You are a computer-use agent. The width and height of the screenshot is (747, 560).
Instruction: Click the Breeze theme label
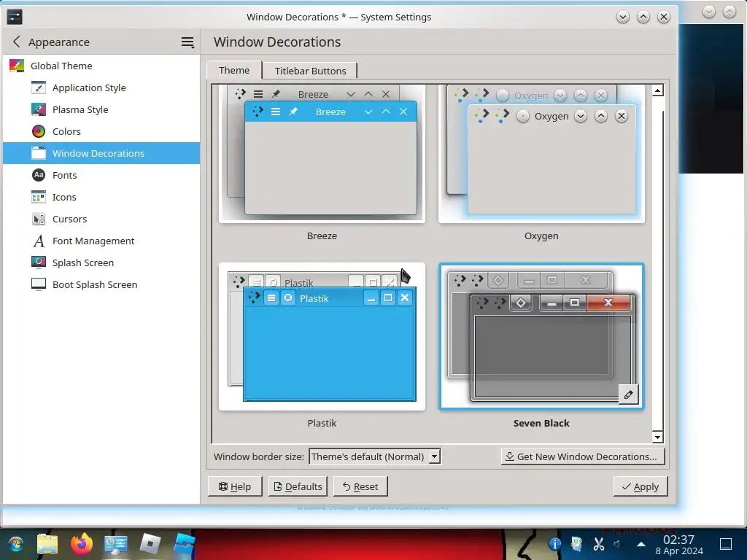(322, 236)
